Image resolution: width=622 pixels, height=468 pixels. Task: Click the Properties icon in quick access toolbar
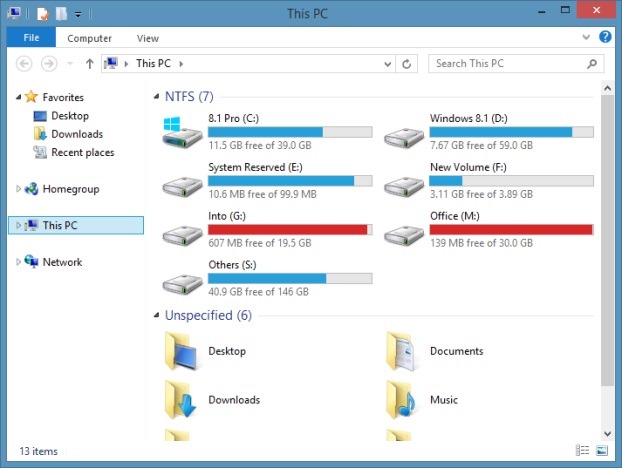[43, 14]
